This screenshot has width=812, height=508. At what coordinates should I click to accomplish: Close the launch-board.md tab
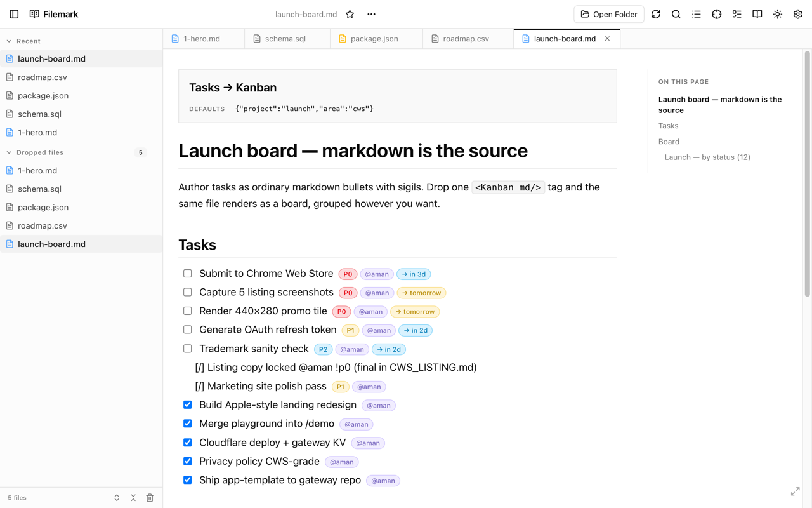(608, 39)
